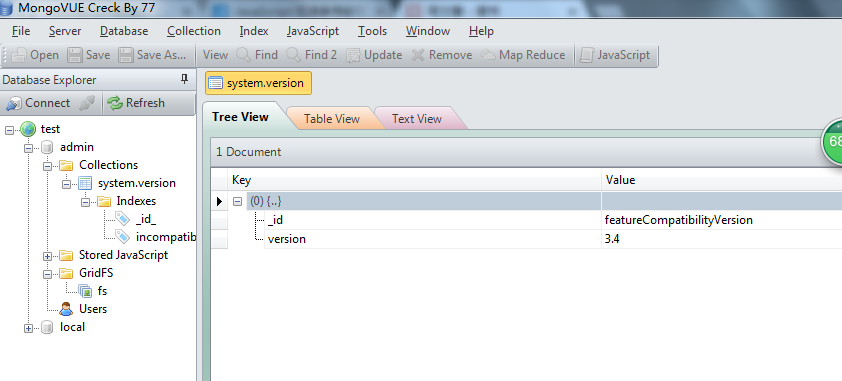
Task: Switch to the Text View tab
Action: 417,119
